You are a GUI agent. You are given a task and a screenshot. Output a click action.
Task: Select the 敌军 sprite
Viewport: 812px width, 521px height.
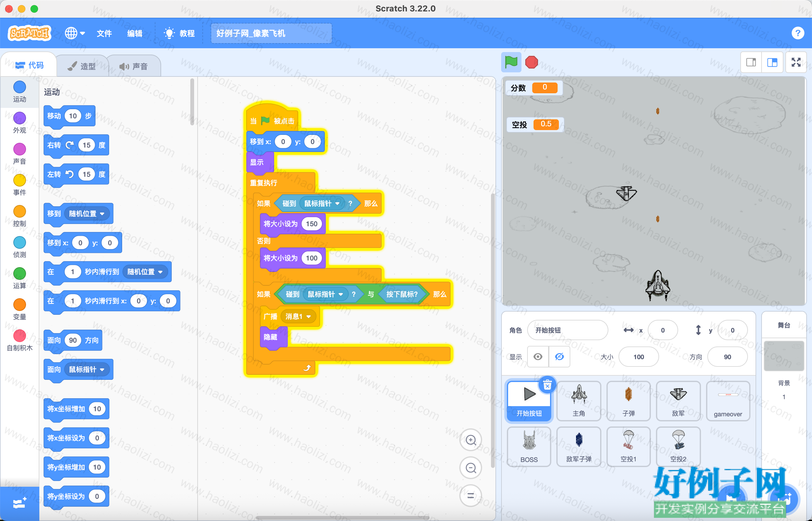(678, 401)
